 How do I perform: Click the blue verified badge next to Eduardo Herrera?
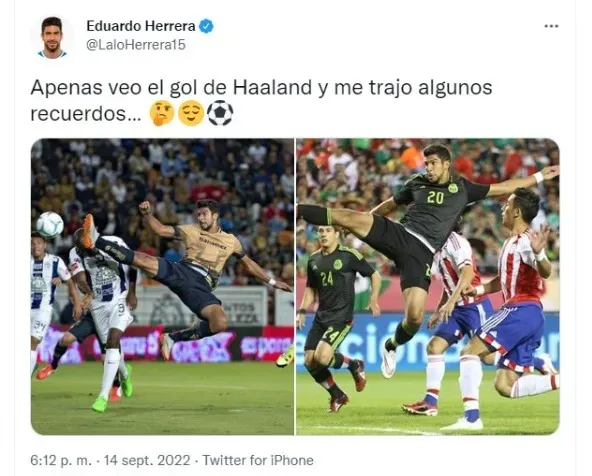tap(206, 26)
